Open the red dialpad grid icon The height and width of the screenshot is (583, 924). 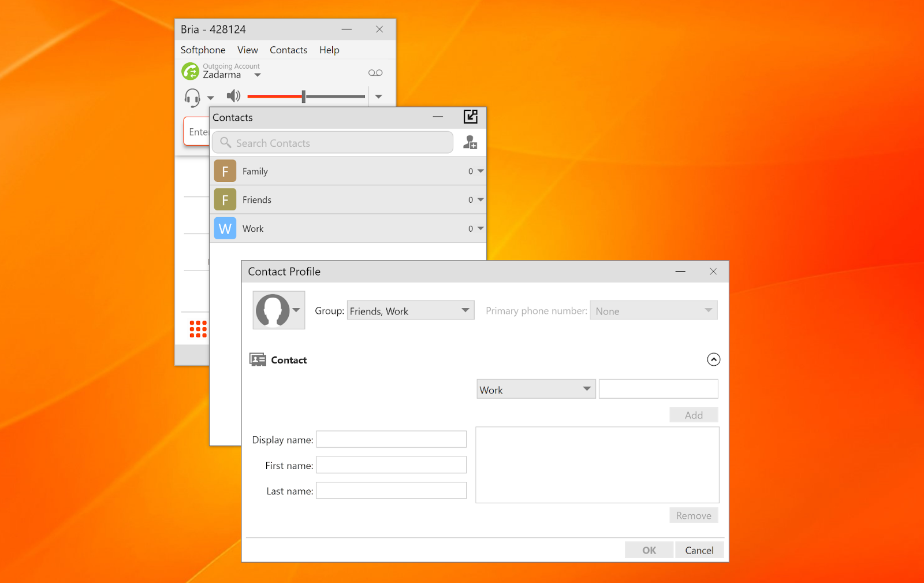(x=198, y=329)
